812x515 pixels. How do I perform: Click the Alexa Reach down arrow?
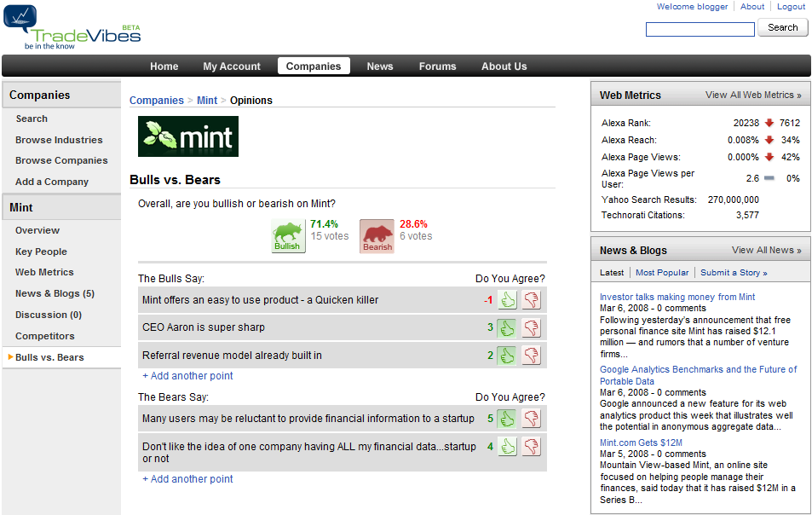(x=769, y=140)
